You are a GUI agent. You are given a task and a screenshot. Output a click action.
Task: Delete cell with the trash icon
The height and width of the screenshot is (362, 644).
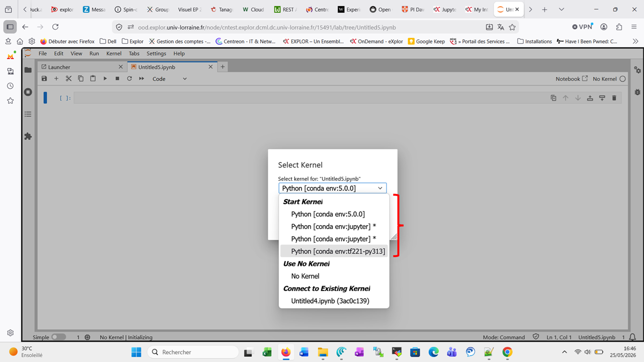pos(614,98)
